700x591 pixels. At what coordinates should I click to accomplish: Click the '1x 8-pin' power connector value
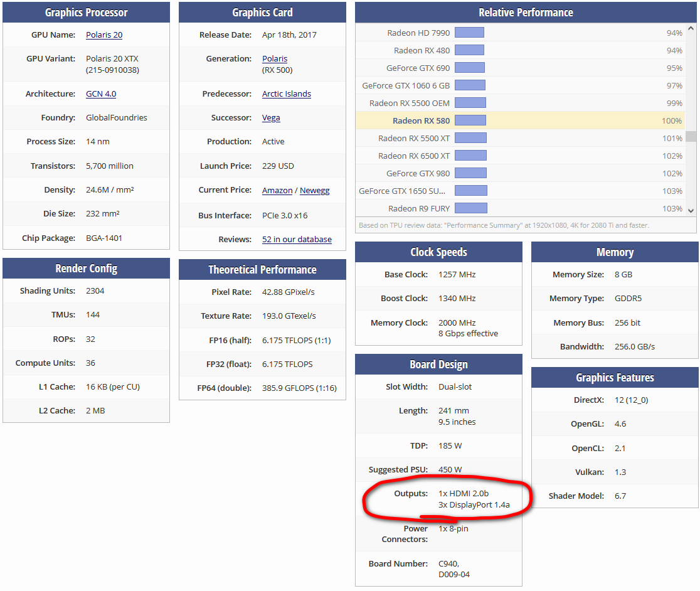453,528
